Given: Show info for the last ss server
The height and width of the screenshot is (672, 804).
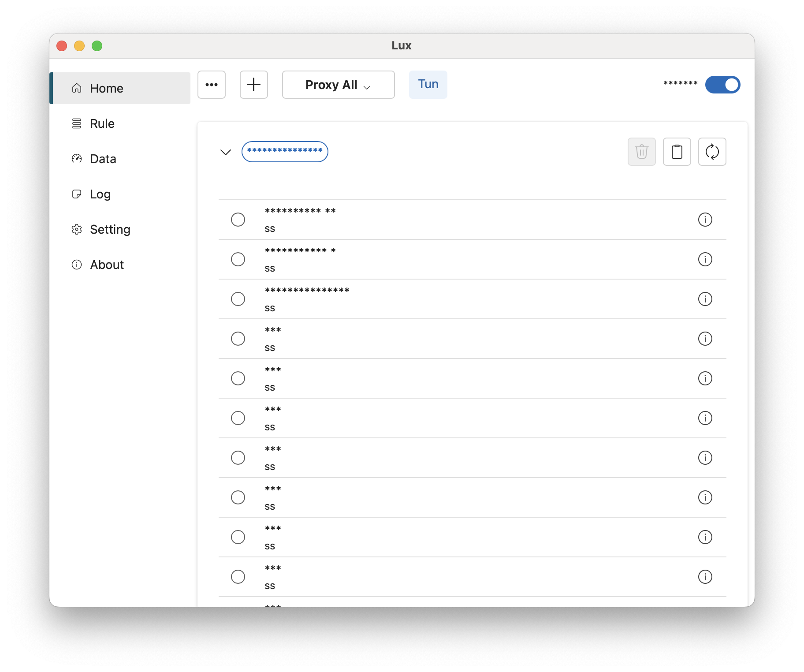Looking at the screenshot, I should (705, 577).
